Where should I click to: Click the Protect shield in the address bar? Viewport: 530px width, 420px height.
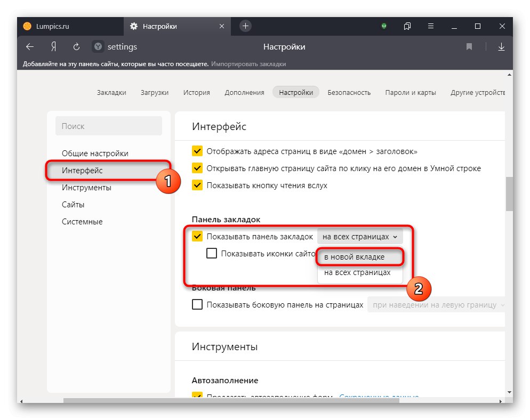[98, 47]
